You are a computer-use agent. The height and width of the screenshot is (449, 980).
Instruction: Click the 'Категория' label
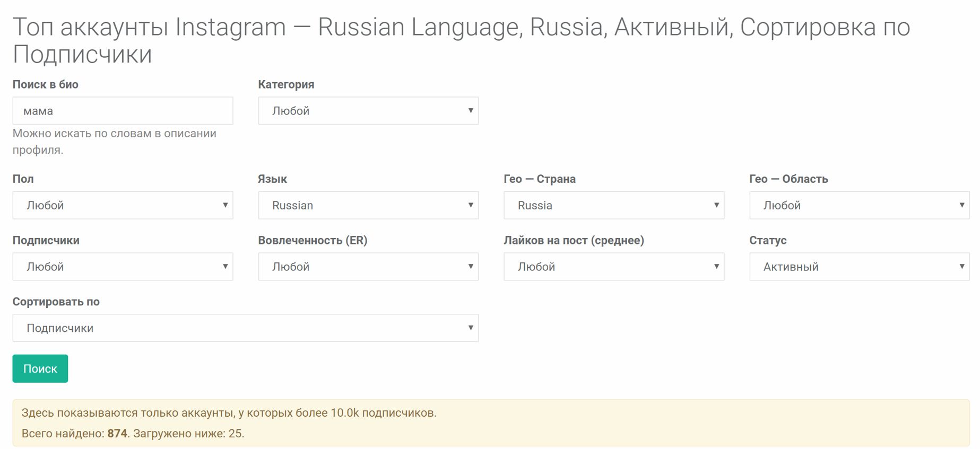pyautogui.click(x=287, y=84)
